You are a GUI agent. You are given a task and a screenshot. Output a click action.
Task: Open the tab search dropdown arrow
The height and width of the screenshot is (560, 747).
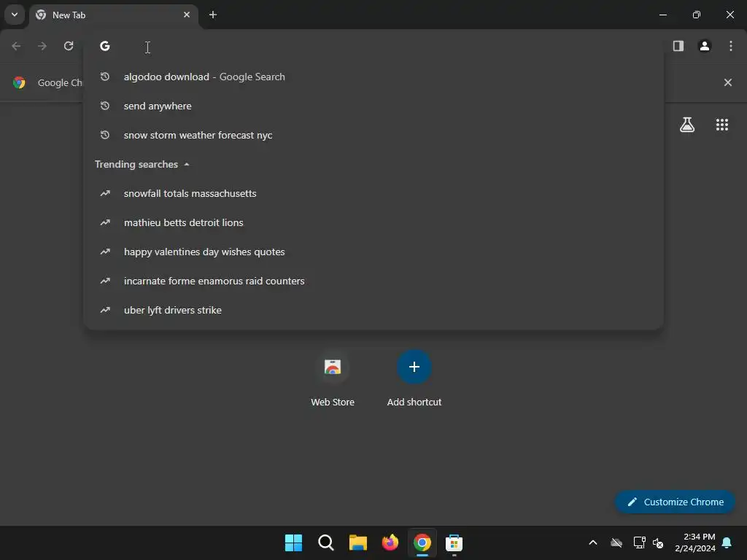click(x=15, y=15)
